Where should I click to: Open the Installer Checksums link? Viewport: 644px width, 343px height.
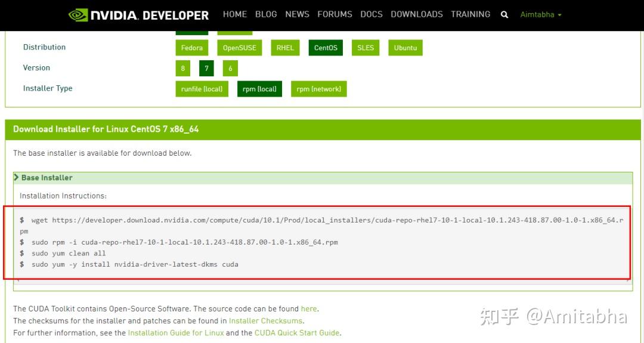coord(266,320)
